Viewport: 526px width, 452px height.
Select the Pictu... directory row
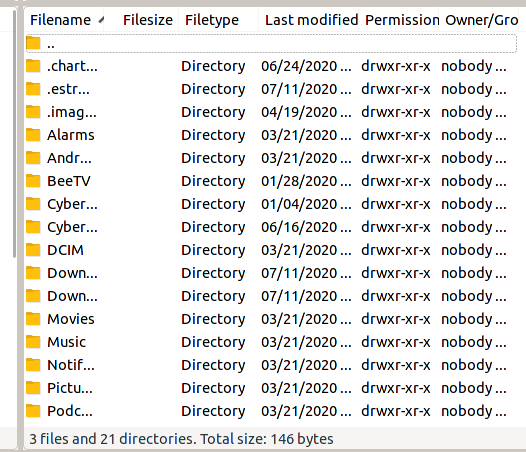click(271, 388)
